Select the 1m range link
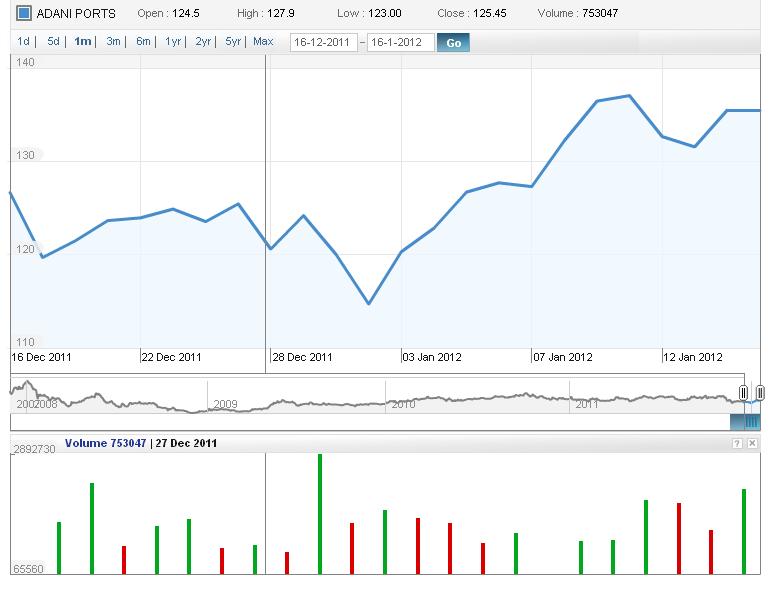 pos(82,42)
